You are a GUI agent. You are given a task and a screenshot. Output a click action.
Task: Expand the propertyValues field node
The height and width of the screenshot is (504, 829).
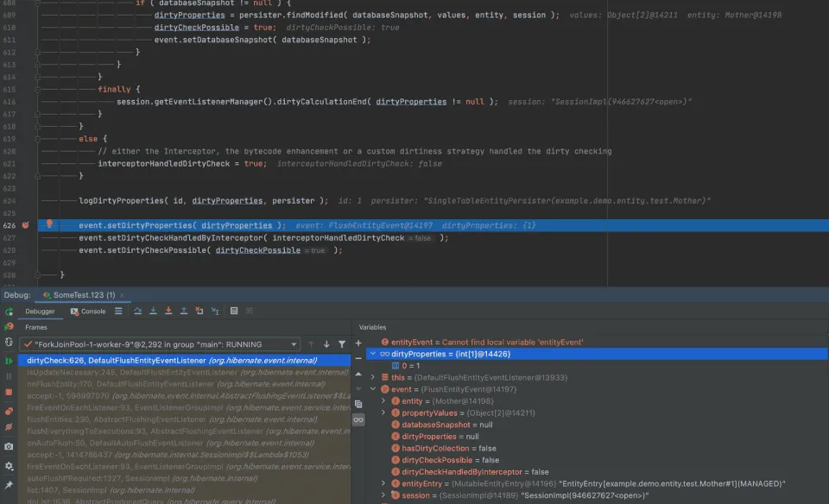point(383,413)
